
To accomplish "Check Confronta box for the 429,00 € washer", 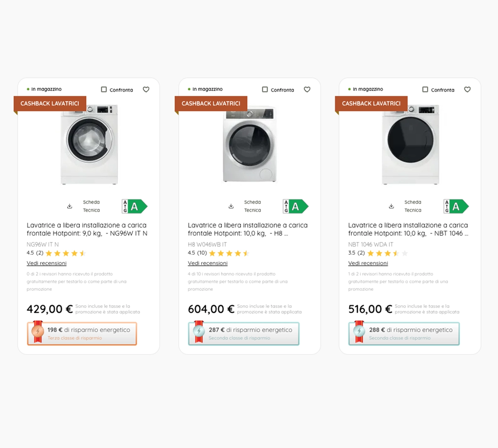I will [x=104, y=90].
